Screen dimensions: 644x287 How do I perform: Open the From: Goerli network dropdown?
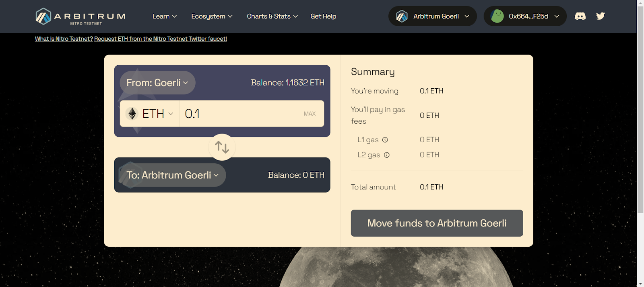tap(157, 83)
